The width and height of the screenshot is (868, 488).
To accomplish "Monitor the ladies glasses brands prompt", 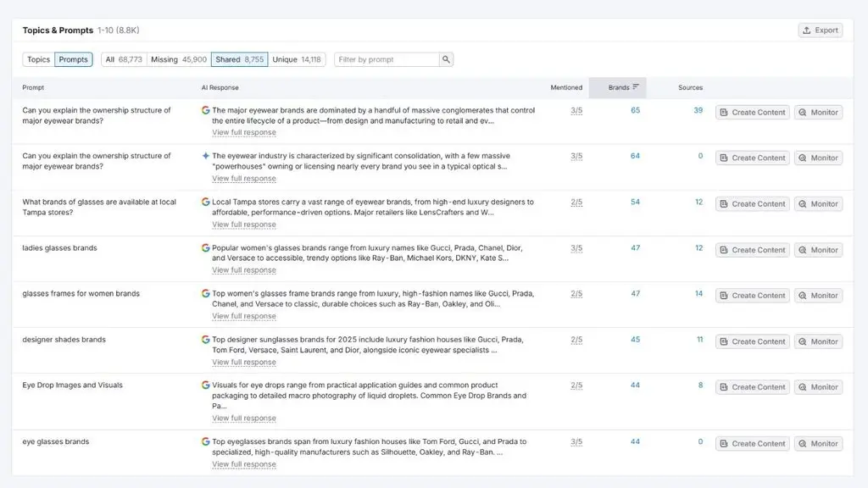I will [x=818, y=250].
